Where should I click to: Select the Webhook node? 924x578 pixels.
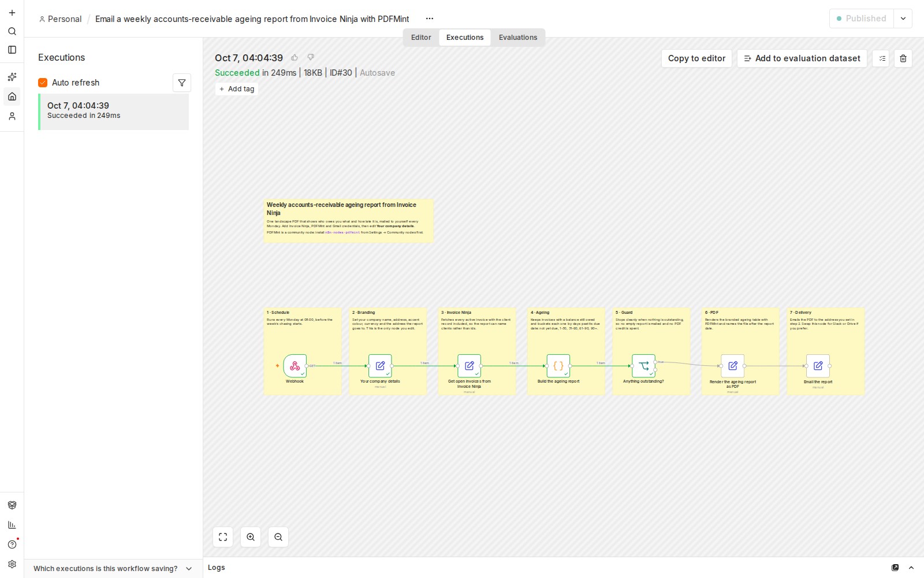(295, 366)
